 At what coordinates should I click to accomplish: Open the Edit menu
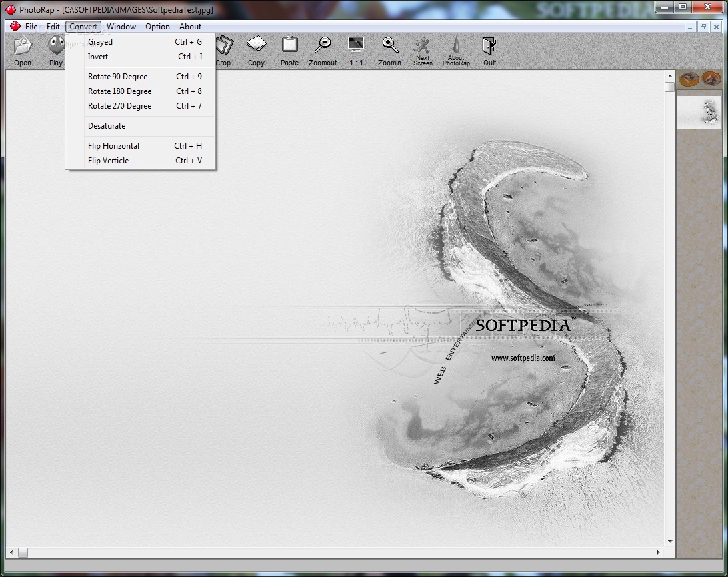[x=53, y=27]
